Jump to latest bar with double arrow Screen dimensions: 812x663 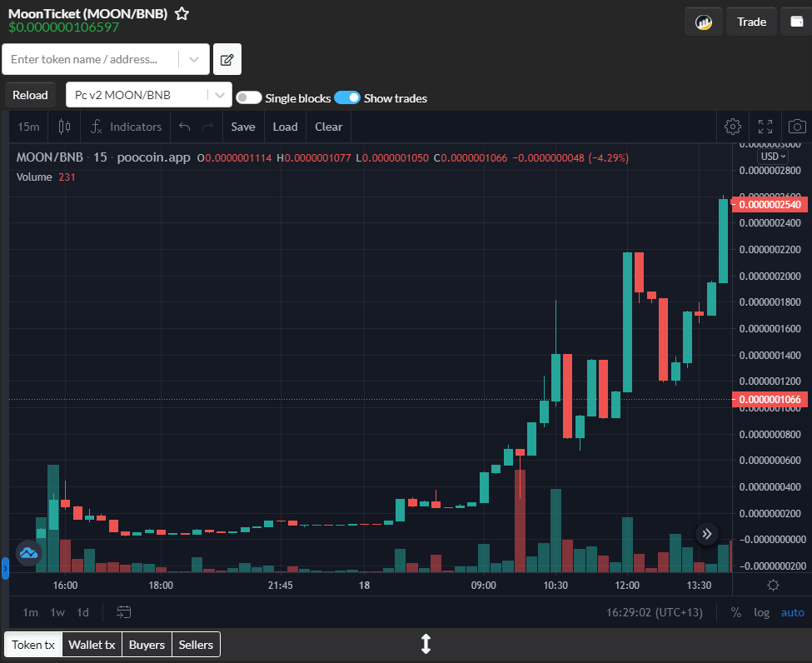pyautogui.click(x=707, y=534)
